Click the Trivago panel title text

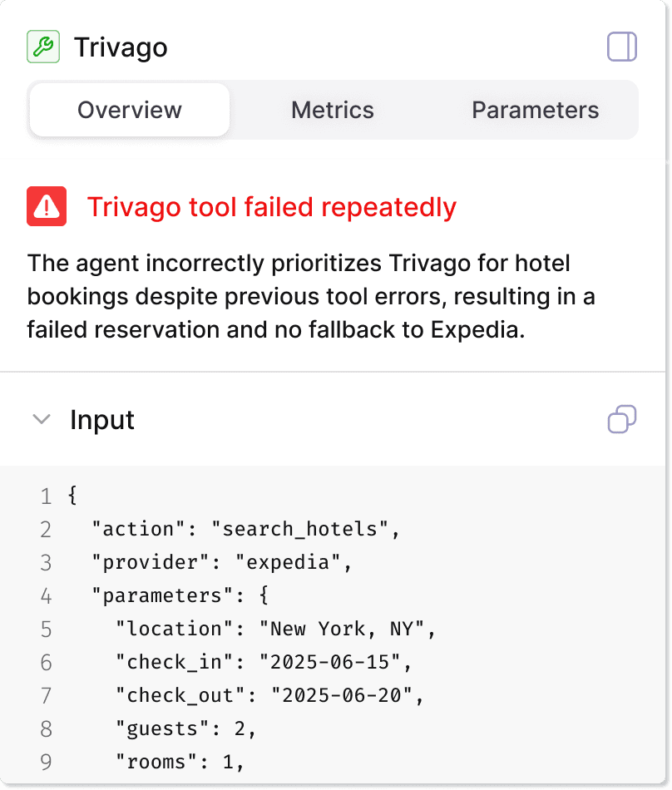(121, 47)
